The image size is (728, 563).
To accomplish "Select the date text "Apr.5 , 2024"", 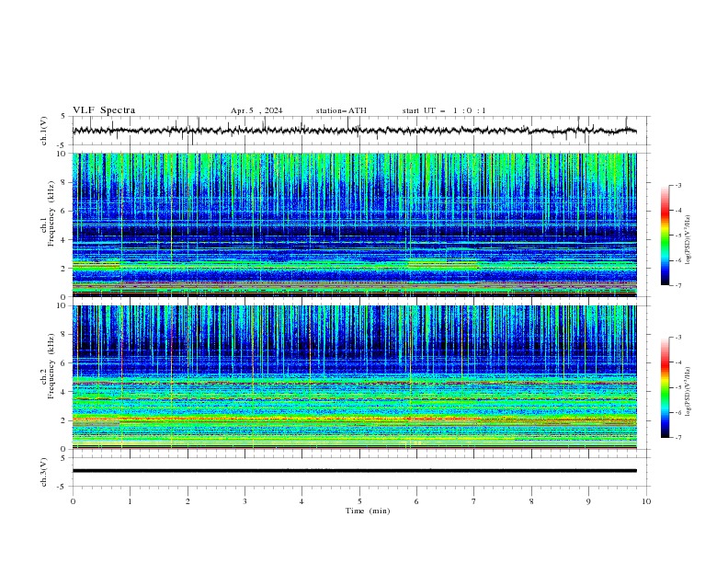I will pyautogui.click(x=256, y=110).
